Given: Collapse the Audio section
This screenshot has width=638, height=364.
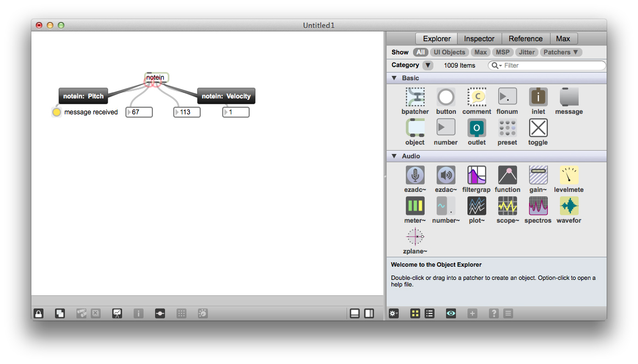Looking at the screenshot, I should pyautogui.click(x=394, y=156).
